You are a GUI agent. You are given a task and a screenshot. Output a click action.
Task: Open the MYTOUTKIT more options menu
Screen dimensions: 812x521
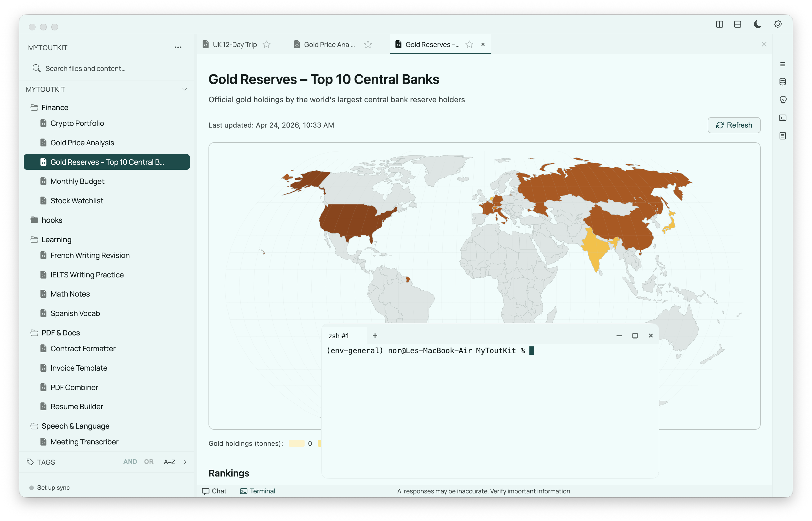point(178,47)
